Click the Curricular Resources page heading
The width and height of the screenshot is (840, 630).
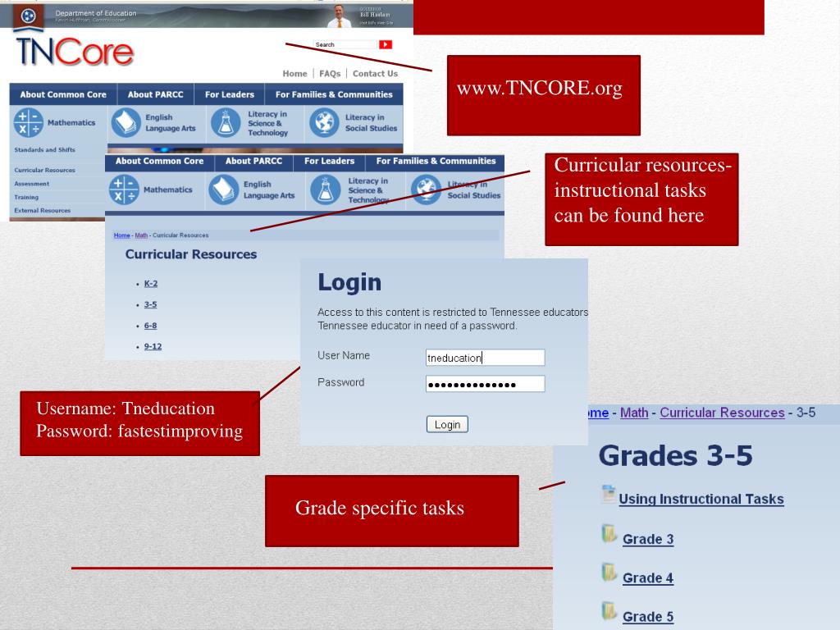click(190, 254)
